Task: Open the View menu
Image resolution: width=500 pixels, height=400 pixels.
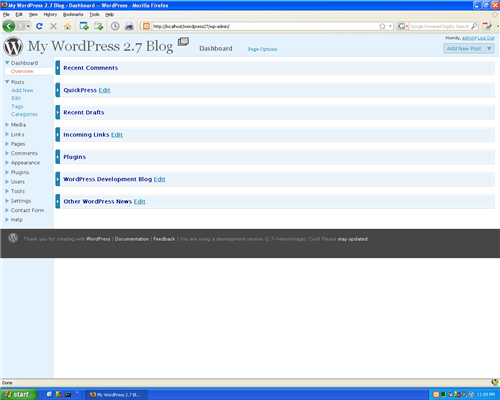Action: click(x=33, y=14)
